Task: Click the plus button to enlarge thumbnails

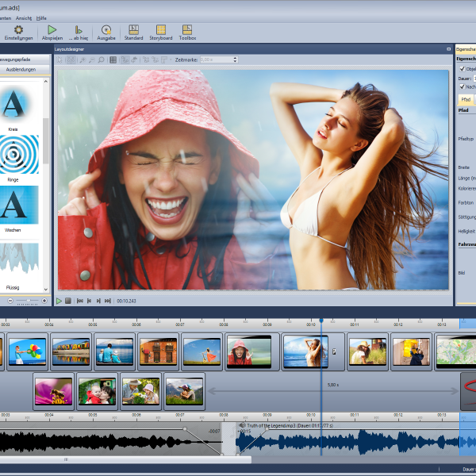Action: 44,301
